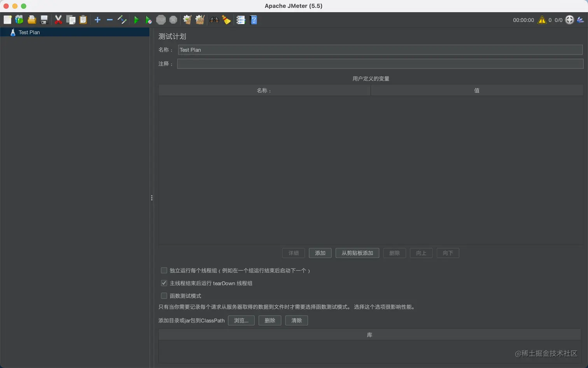The height and width of the screenshot is (368, 588).
Task: Enable 独立运行每个线程组 checkbox
Action: click(x=164, y=270)
